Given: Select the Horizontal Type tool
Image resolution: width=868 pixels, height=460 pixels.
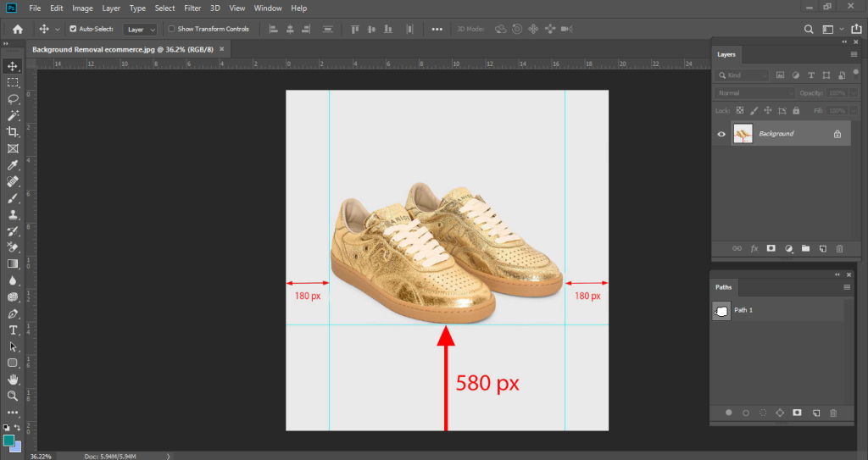Looking at the screenshot, I should pyautogui.click(x=13, y=330).
